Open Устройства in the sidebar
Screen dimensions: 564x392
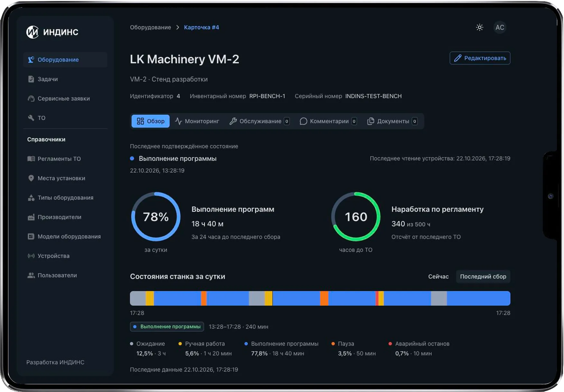pyautogui.click(x=65, y=256)
